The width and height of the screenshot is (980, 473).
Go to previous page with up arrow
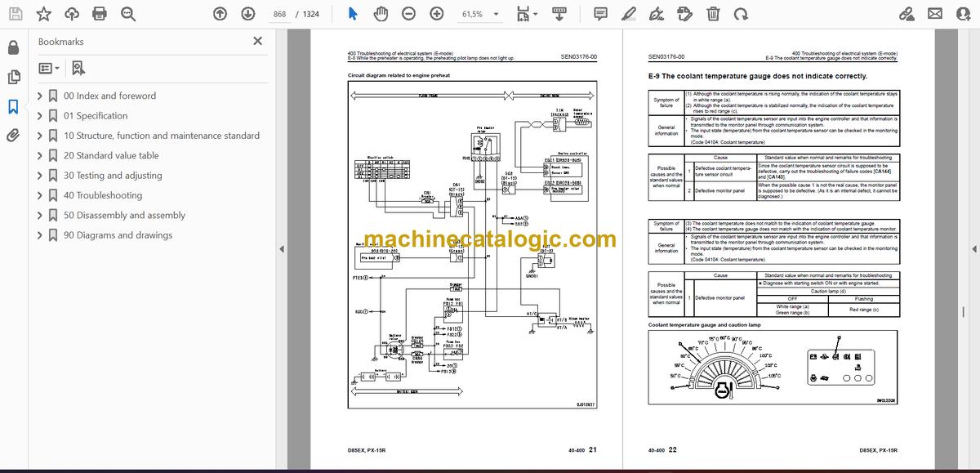(x=220, y=14)
